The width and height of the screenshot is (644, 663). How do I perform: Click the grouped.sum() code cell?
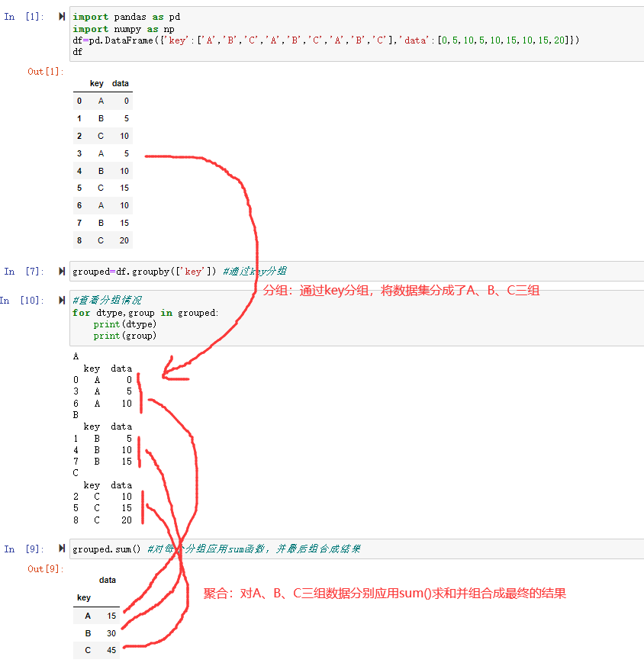107,549
